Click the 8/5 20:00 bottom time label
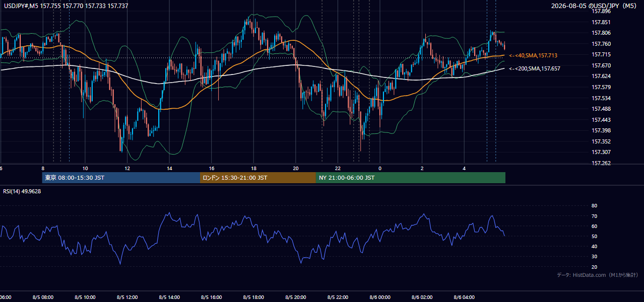The image size is (644, 302). coord(296,297)
